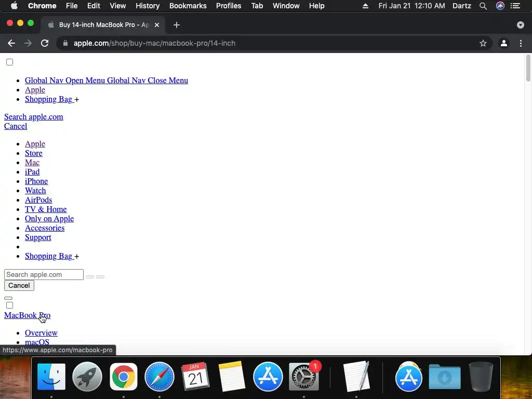Open Siri from the menu bar
This screenshot has height=399, width=532.
[x=500, y=6]
